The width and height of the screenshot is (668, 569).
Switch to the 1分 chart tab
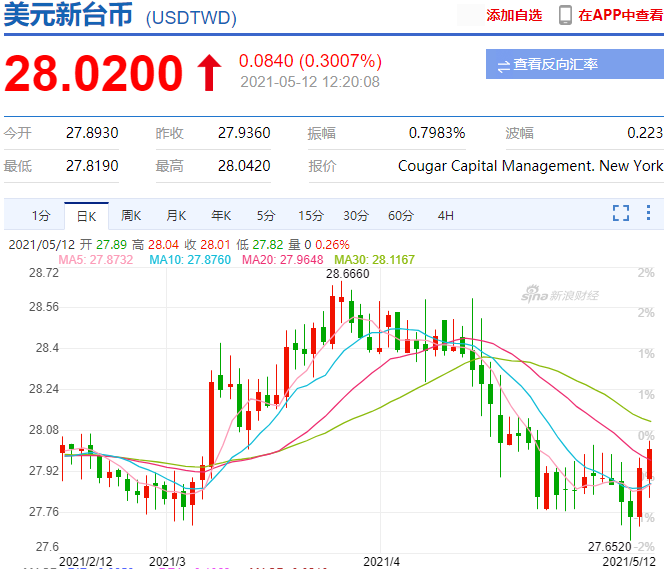click(40, 215)
